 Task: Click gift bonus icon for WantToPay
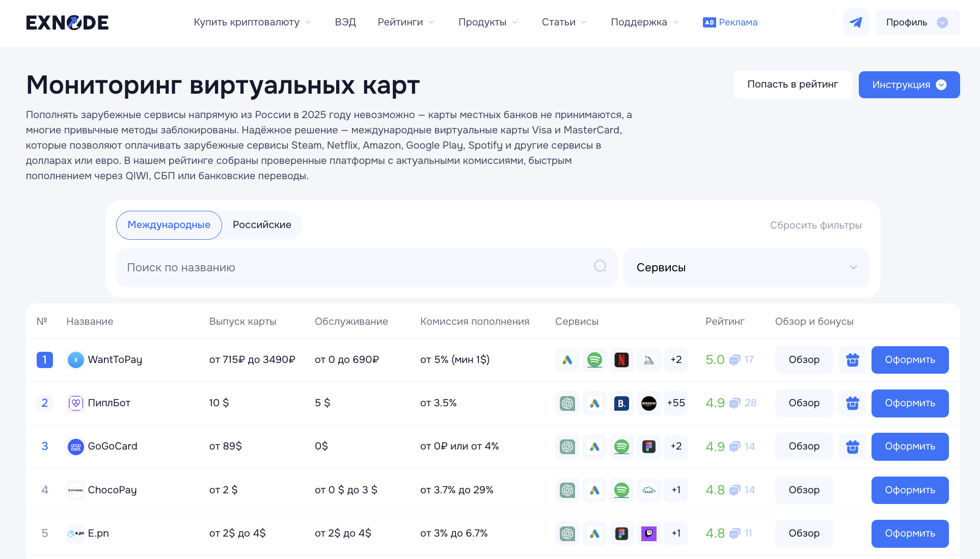coord(852,360)
